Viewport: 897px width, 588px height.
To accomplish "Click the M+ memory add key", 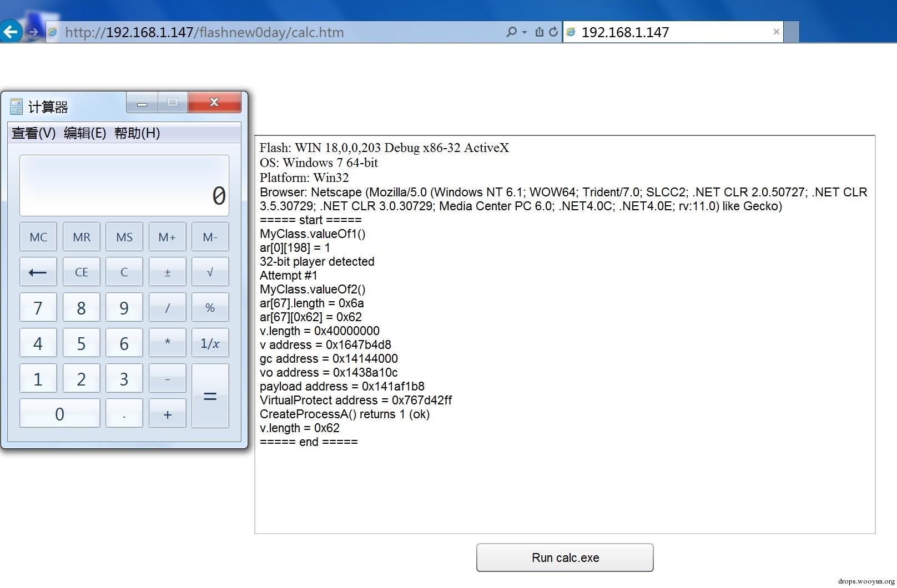I will pos(167,237).
